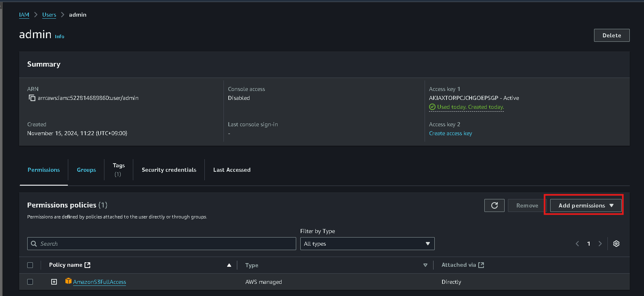Image resolution: width=644 pixels, height=296 pixels.
Task: Click the green check icon for access key status
Action: [x=432, y=107]
